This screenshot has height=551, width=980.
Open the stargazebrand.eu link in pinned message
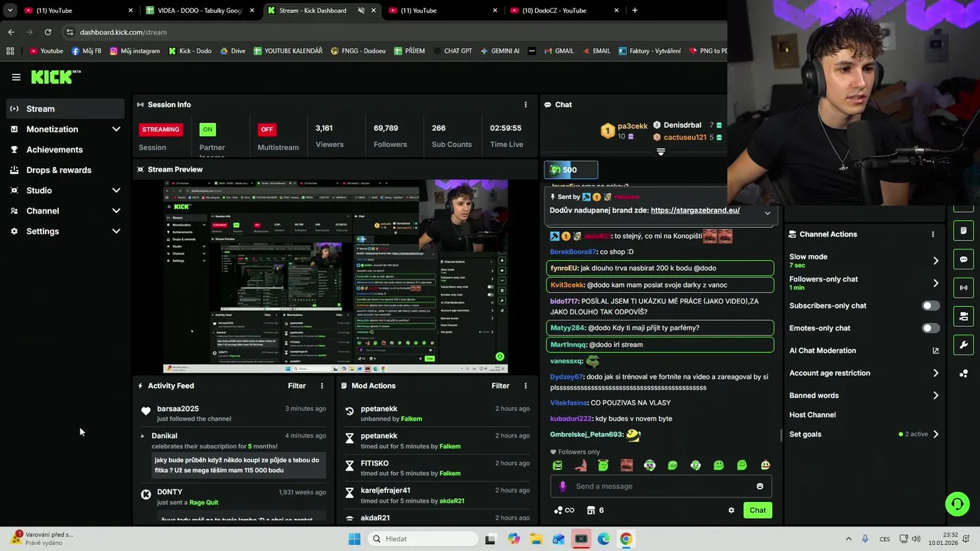click(x=695, y=210)
